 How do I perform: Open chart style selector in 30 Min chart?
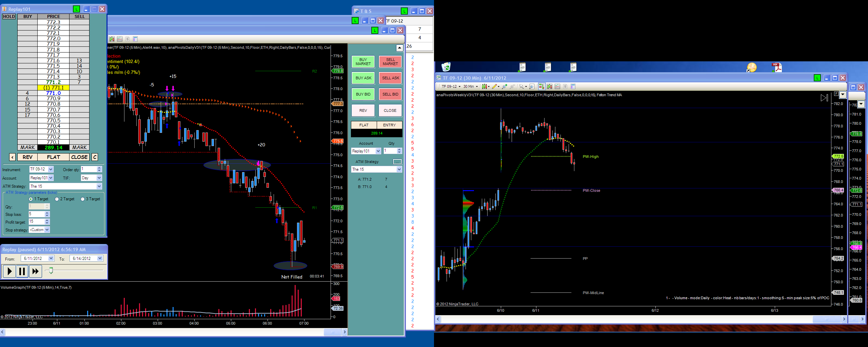[x=486, y=86]
